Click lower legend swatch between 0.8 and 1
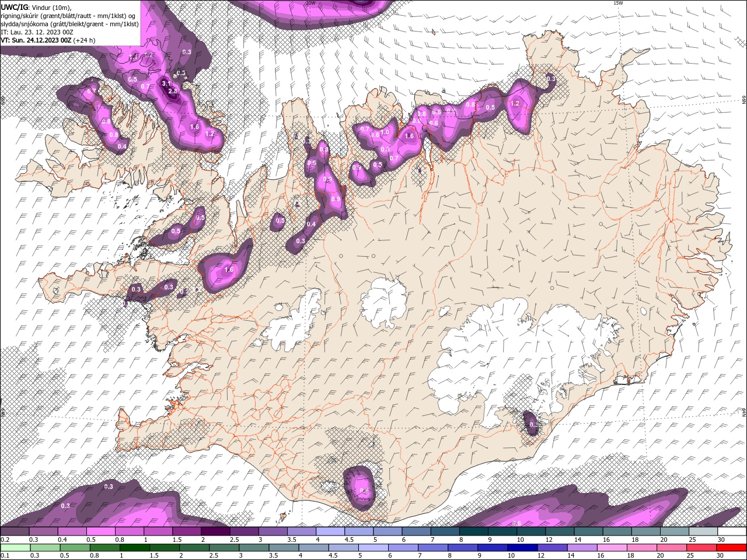Screen dimensions: 747x560 105,548
